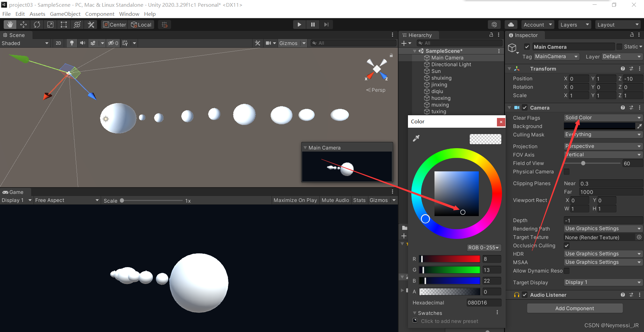This screenshot has width=644, height=332.
Task: Toggle Occlusion Culling checkbox
Action: click(x=567, y=246)
